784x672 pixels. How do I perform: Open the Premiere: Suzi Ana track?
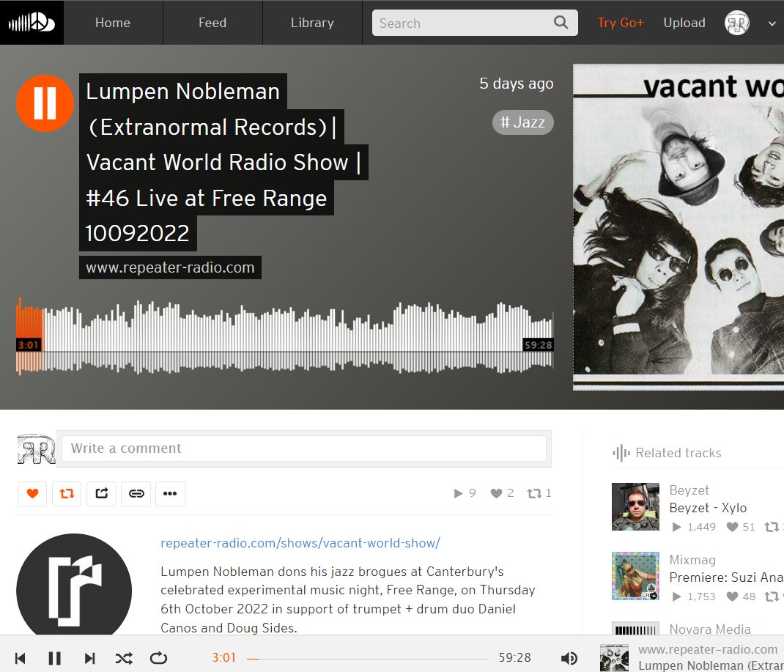[727, 577]
